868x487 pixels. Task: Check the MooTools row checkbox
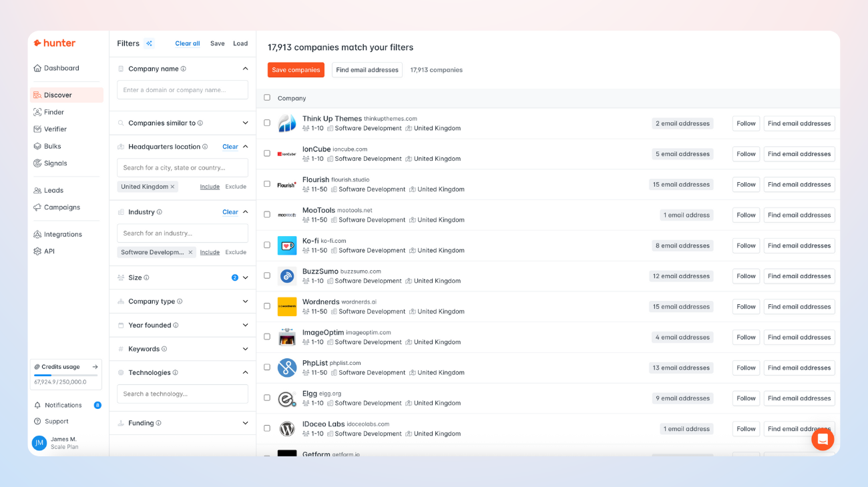(x=267, y=215)
